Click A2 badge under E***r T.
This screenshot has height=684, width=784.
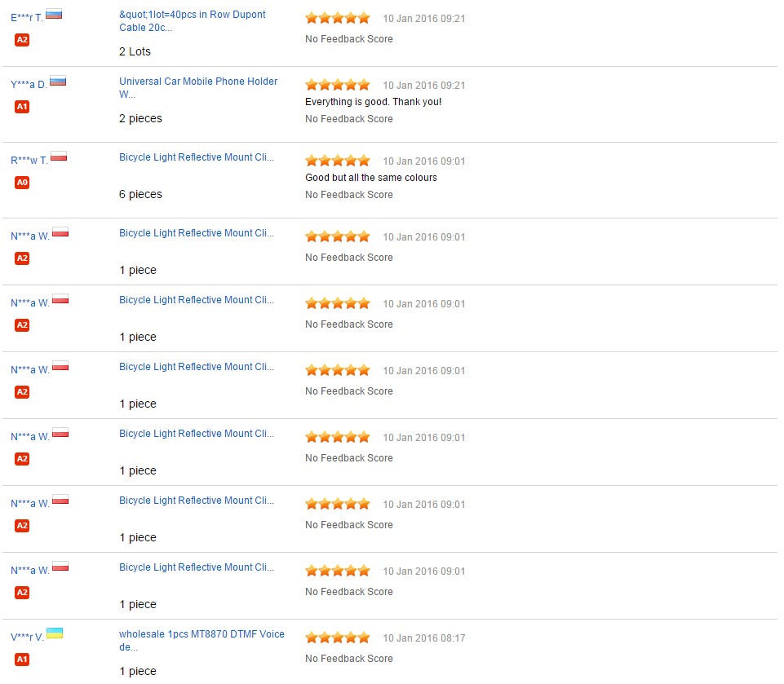[22, 40]
